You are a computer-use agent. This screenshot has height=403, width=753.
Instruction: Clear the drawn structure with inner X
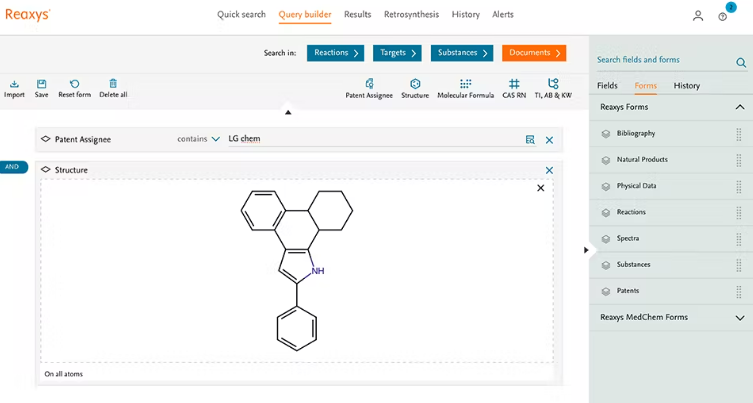pos(541,188)
